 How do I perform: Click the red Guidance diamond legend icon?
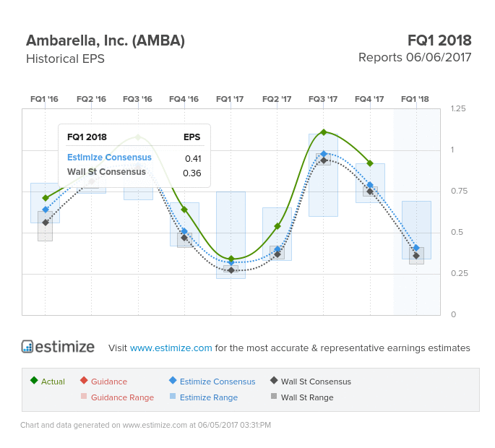click(x=84, y=380)
